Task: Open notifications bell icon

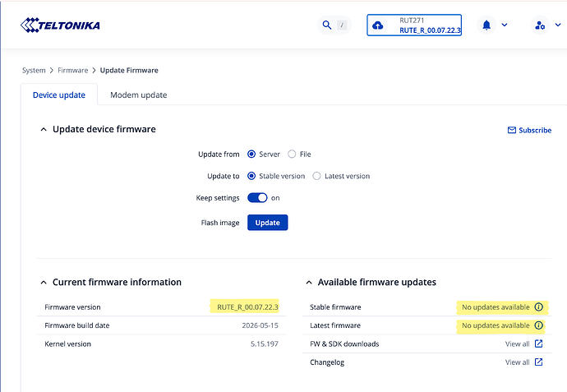Action: 486,25
